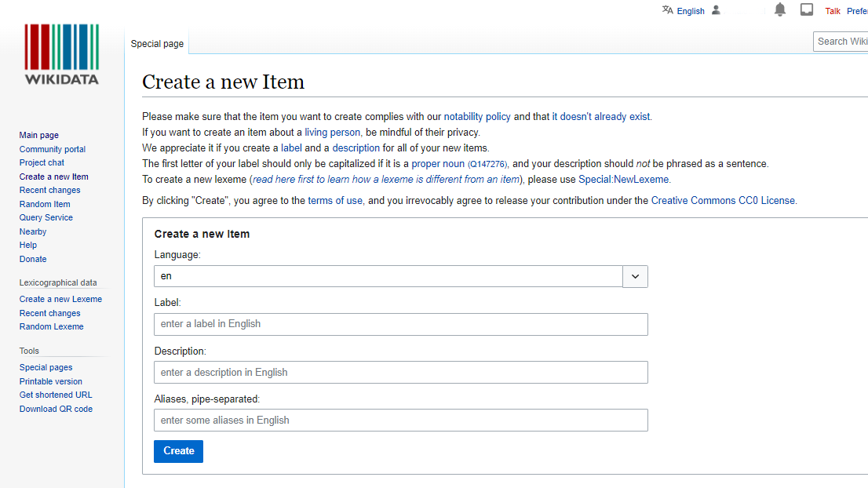Click the Aliases pipe-separated field
868x488 pixels.
point(400,421)
